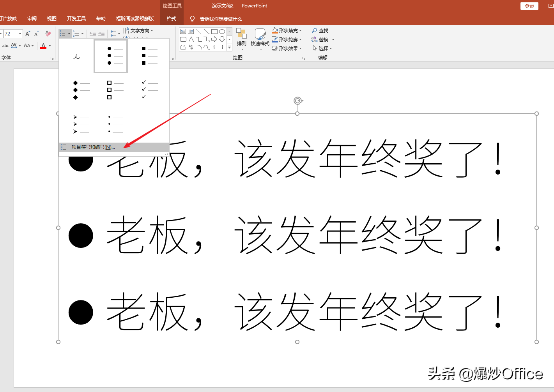Select the elbow connector shape
Viewport: 554px width, 392px height.
coord(198,39)
